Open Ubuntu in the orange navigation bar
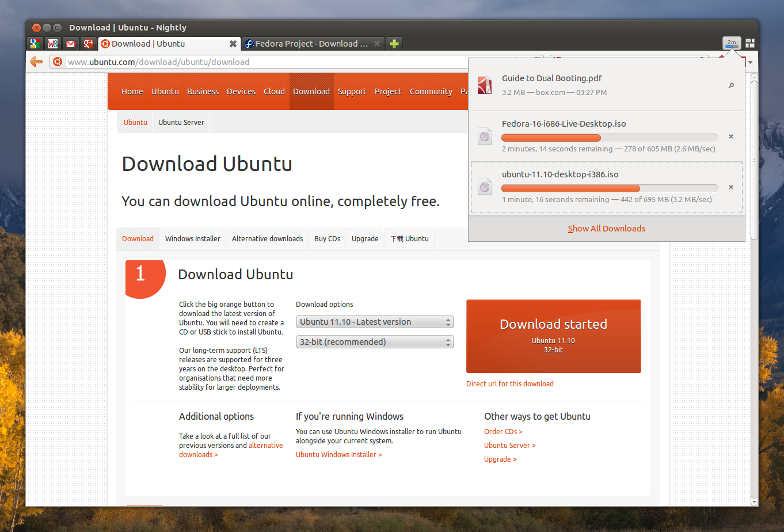This screenshot has height=532, width=784. pyautogui.click(x=165, y=92)
